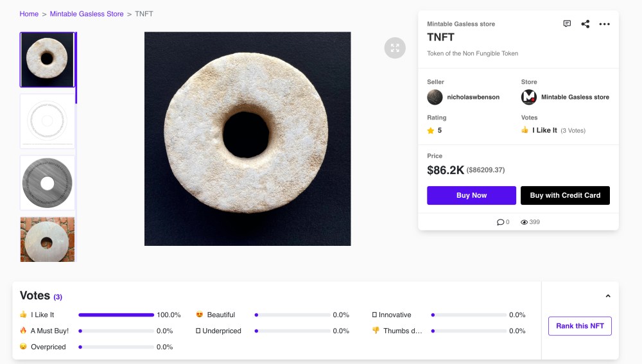642x364 pixels.
Task: Click the Buy Now button
Action: pos(471,195)
